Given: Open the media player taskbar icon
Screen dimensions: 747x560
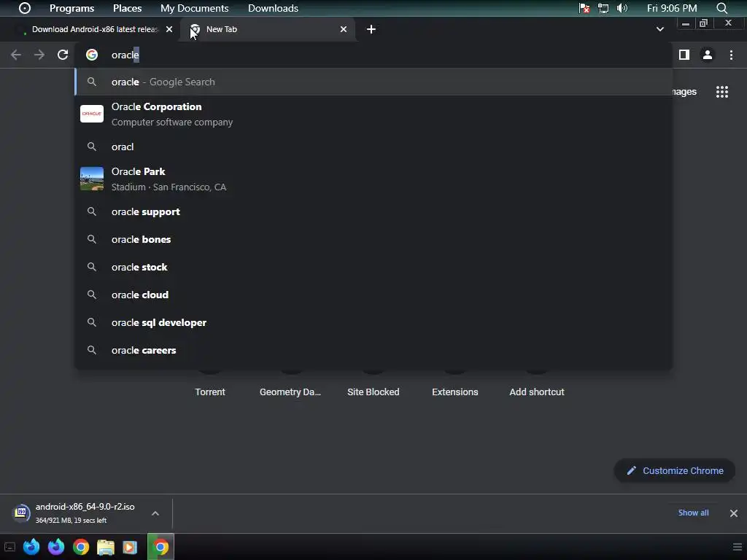Looking at the screenshot, I should (x=130, y=547).
